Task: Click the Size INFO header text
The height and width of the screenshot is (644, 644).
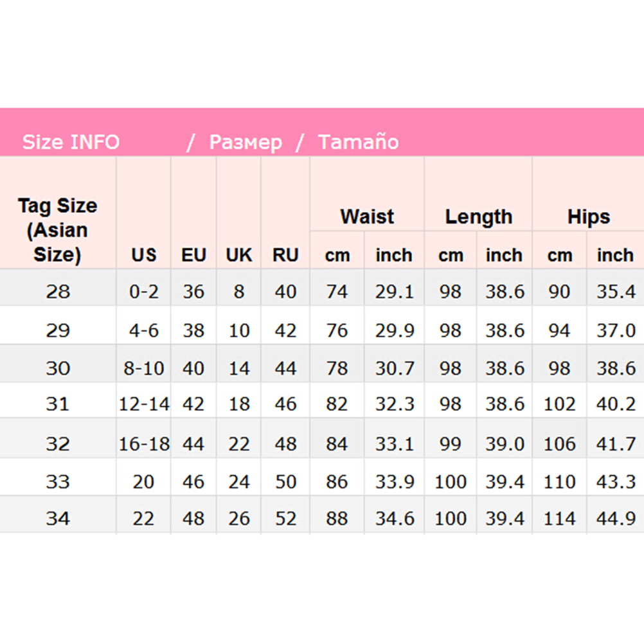Action: [71, 142]
